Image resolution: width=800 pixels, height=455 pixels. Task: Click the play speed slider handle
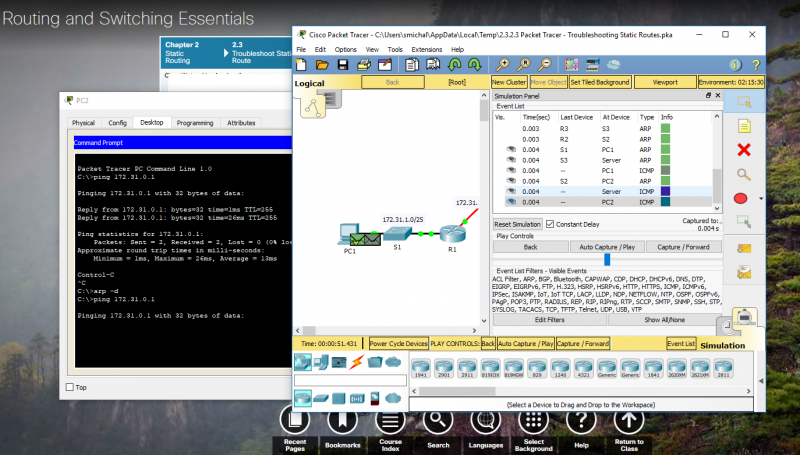click(607, 260)
